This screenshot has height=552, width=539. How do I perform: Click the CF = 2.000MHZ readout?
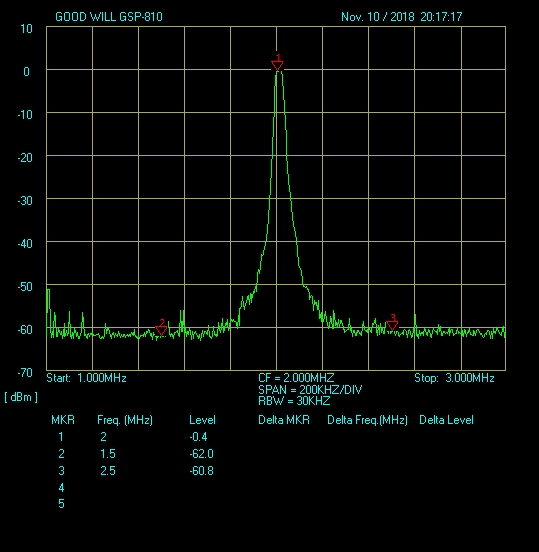click(x=296, y=378)
